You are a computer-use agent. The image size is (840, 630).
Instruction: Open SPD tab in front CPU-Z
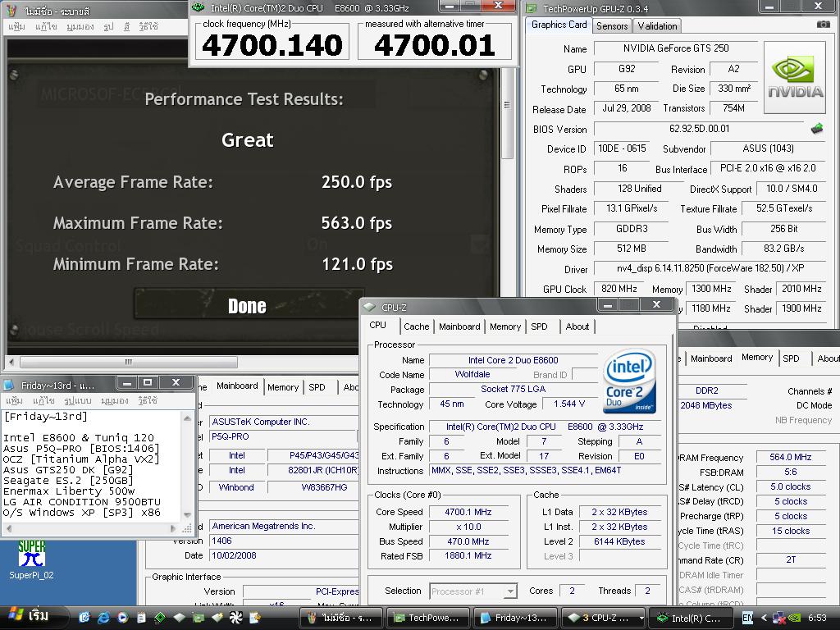539,326
